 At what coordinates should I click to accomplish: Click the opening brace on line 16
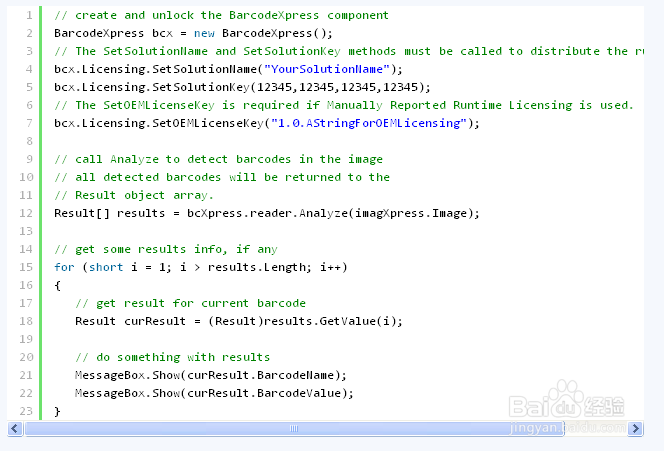click(x=58, y=285)
